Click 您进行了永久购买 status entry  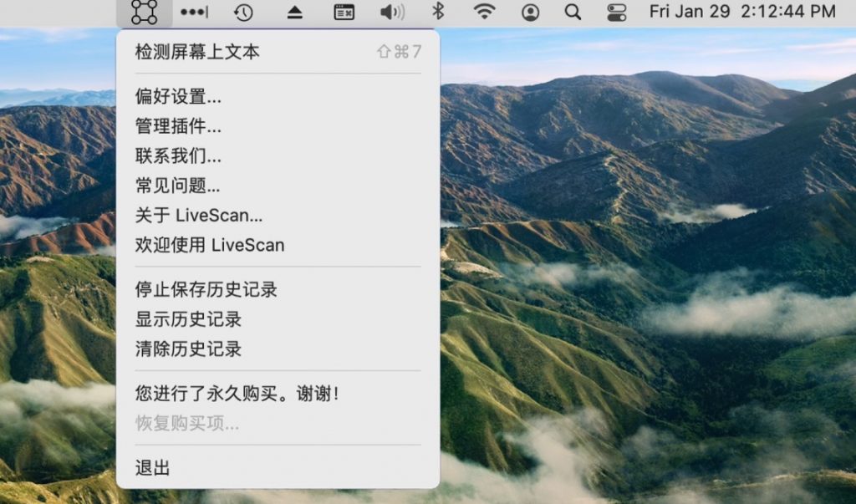click(x=278, y=394)
